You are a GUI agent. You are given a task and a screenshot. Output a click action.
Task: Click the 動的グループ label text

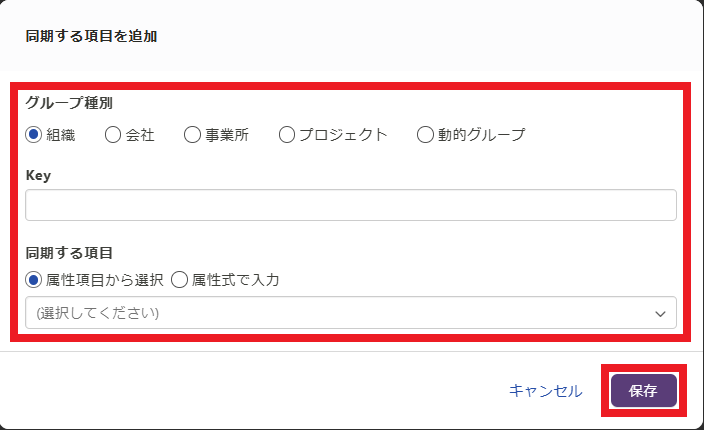[481, 134]
